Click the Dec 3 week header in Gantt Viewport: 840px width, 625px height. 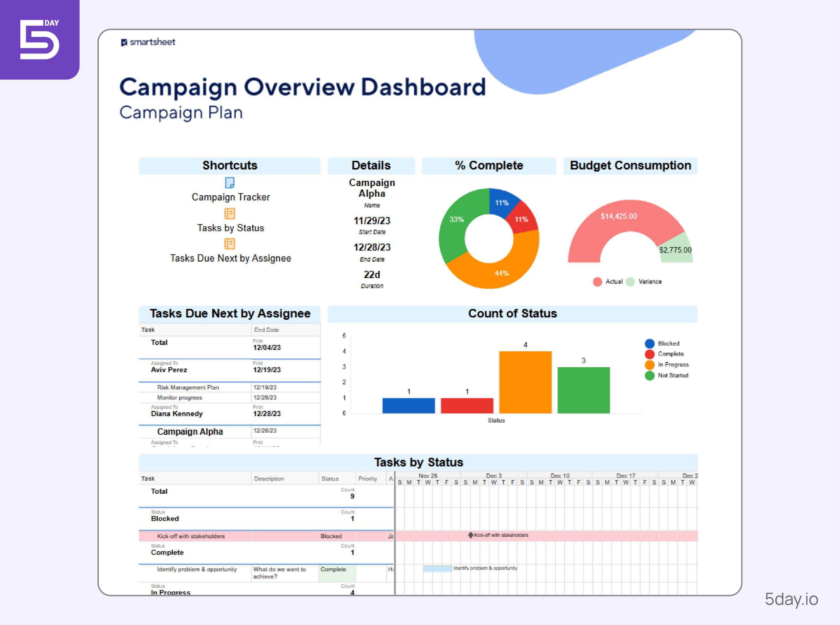493,476
